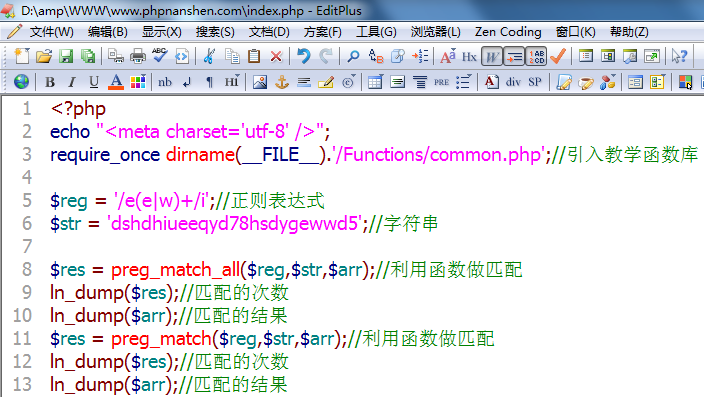The image size is (704, 397).
Task: Insert a Java applet with the coffee cup icon
Action: pyautogui.click(x=585, y=82)
